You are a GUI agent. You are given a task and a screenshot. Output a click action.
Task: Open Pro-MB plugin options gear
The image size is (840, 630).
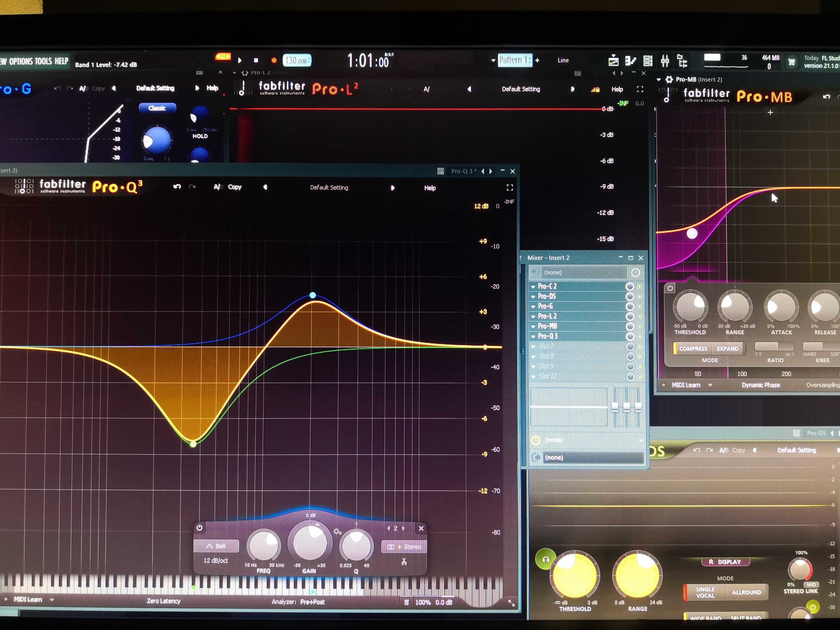(x=670, y=79)
